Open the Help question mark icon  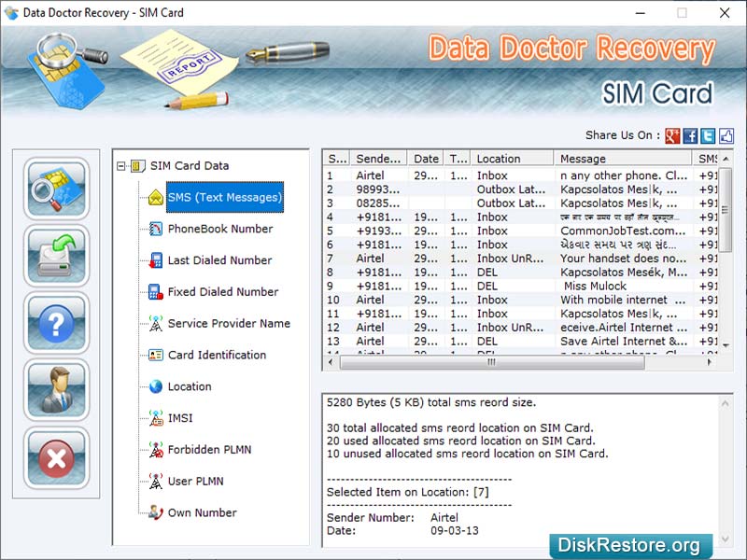56,324
